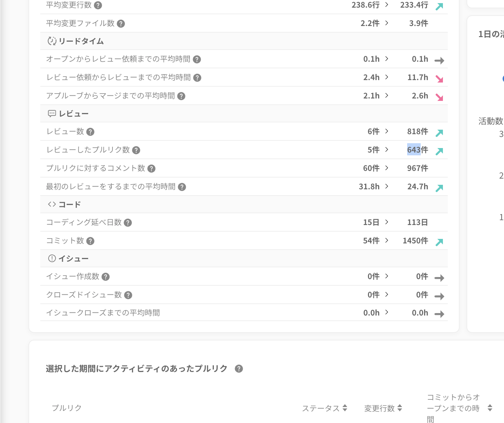Open help for 選択した期間にアクティビティのあったプルリク heading
The image size is (504, 423).
(239, 369)
